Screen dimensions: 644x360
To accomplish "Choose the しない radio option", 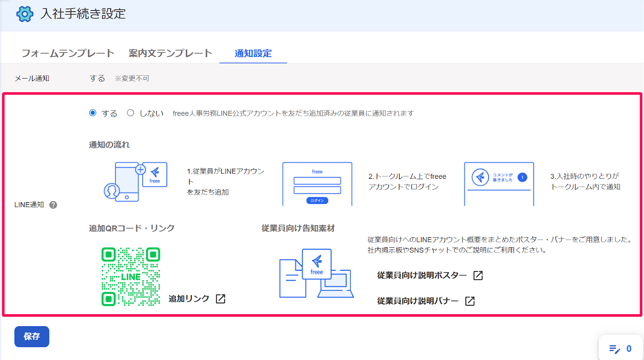I will (x=130, y=113).
